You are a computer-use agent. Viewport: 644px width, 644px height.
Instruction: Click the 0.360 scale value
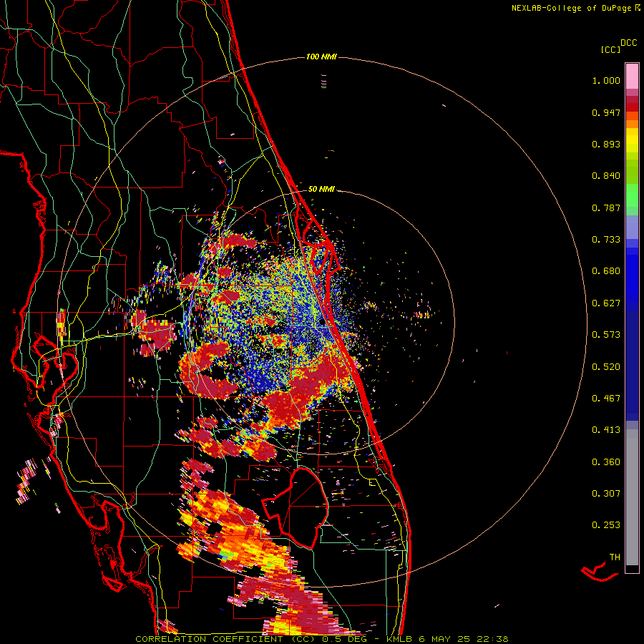point(606,462)
